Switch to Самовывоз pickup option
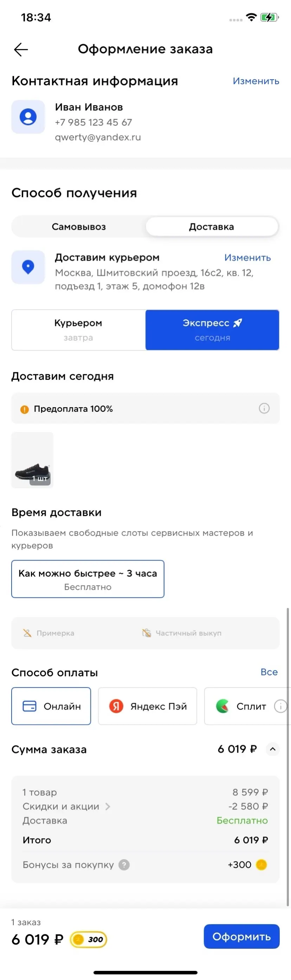The image size is (291, 980). coord(79,227)
